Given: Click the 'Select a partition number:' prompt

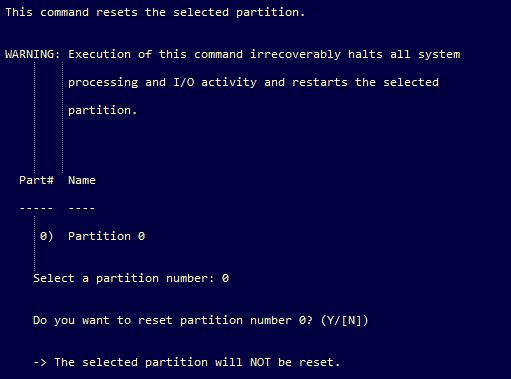Looking at the screenshot, I should pyautogui.click(x=124, y=278).
